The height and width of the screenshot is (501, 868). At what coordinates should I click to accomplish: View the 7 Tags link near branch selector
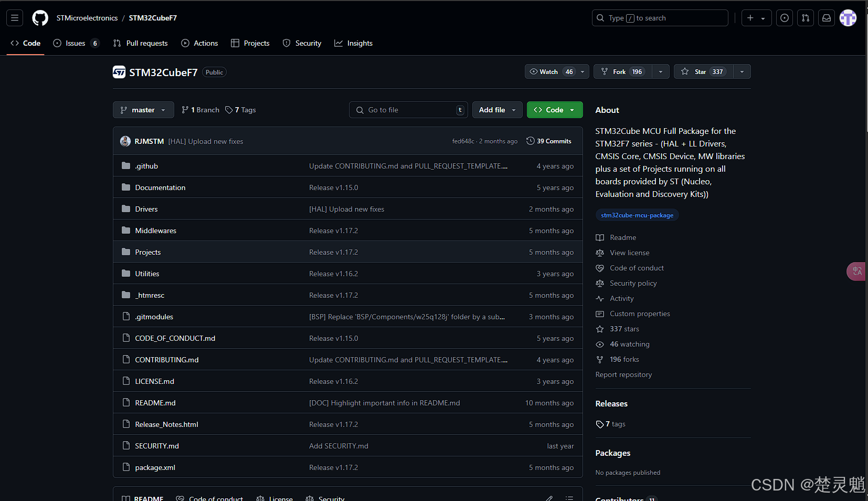pyautogui.click(x=240, y=110)
